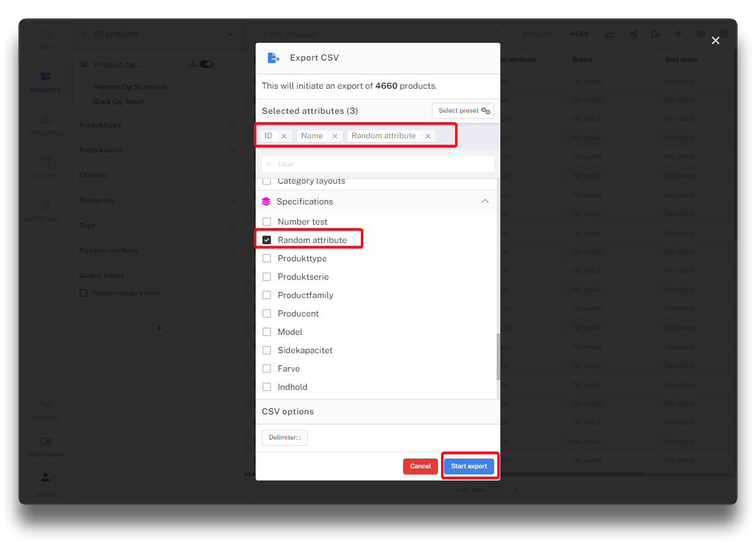This screenshot has width=756, height=543.
Task: Remove the Random attribute chip
Action: click(428, 137)
